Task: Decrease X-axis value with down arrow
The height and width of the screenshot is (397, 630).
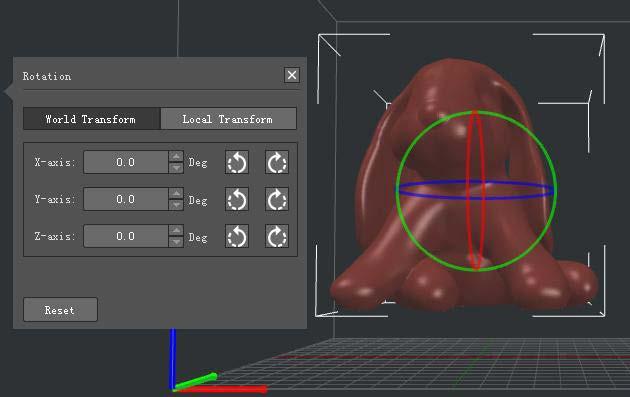Action: [x=176, y=168]
